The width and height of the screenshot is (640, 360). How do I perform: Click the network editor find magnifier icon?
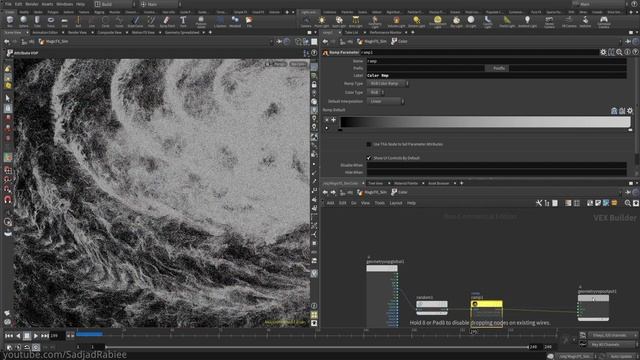coord(627,203)
